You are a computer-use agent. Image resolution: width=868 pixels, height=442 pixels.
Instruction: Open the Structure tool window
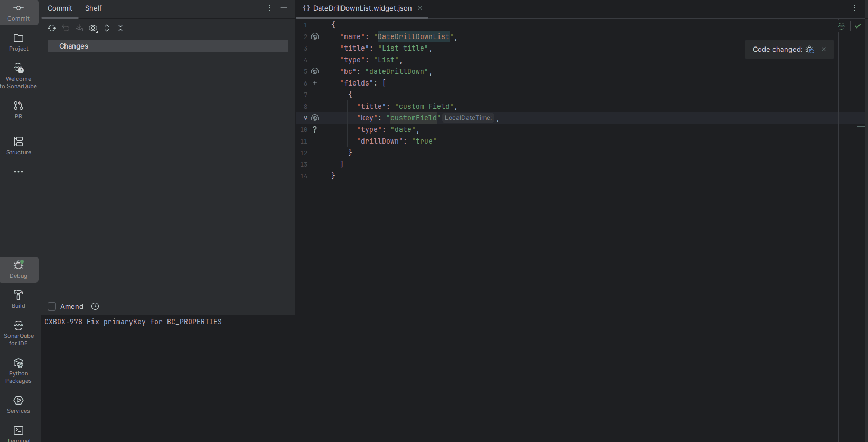18,146
